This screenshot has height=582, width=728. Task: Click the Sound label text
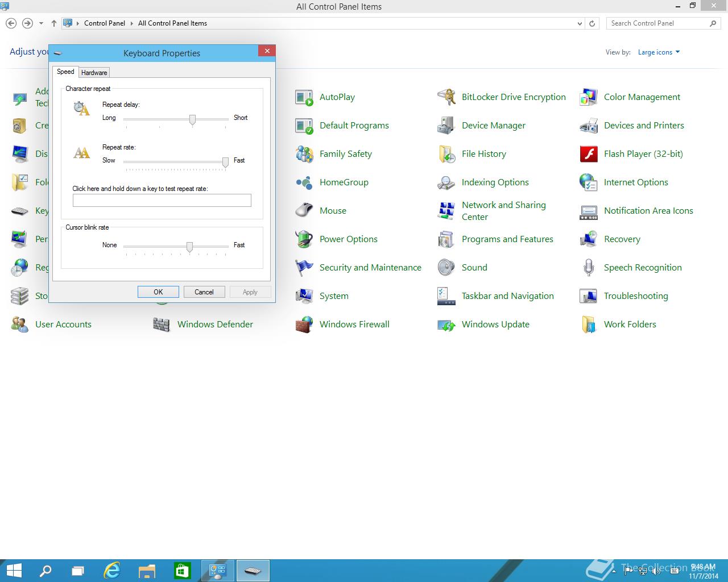click(x=474, y=268)
